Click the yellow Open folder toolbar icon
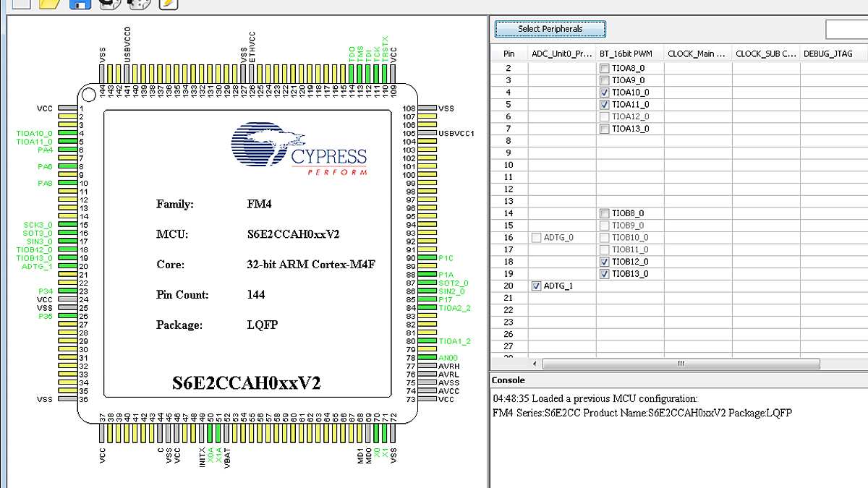The height and width of the screenshot is (488, 868). pyautogui.click(x=49, y=3)
